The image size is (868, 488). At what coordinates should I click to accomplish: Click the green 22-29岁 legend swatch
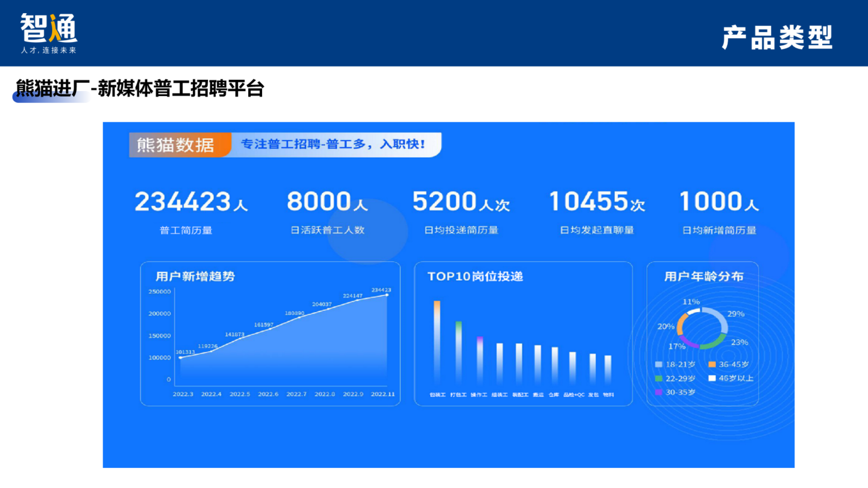pos(659,378)
